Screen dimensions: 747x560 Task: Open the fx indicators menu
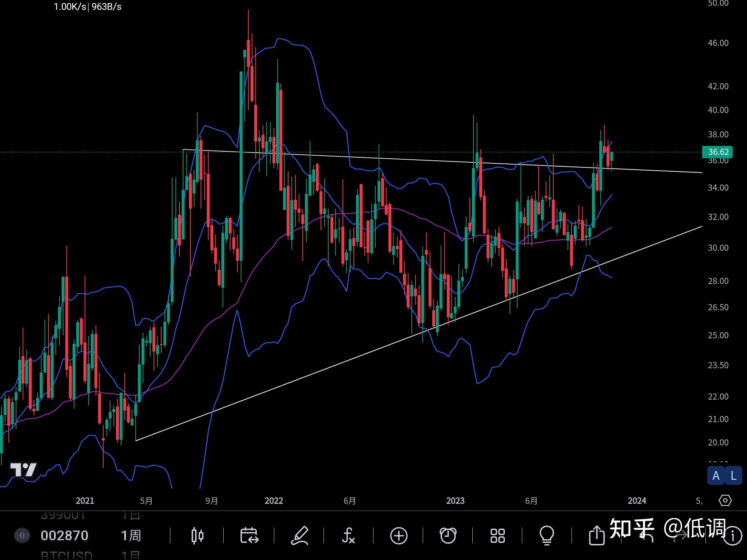pos(348,536)
